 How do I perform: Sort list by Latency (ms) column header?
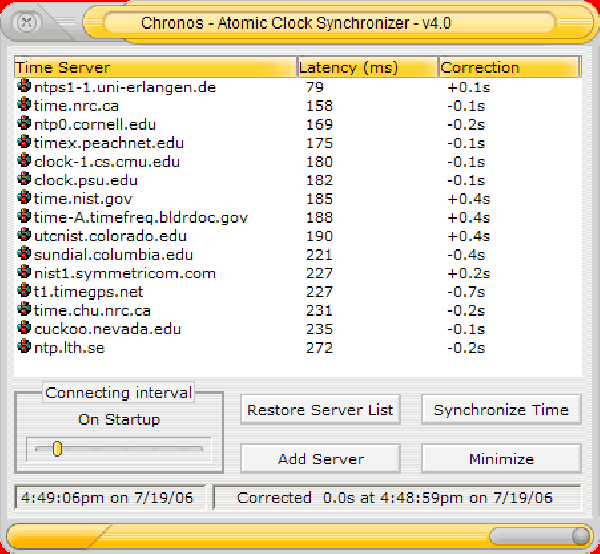(x=367, y=67)
